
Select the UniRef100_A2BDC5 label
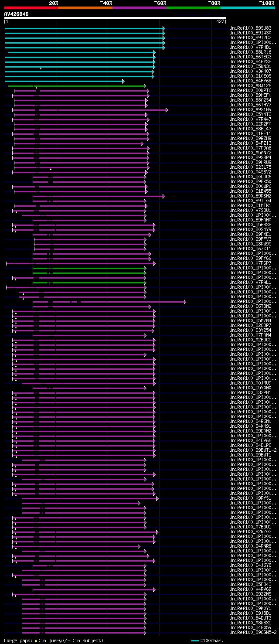coord(250,340)
